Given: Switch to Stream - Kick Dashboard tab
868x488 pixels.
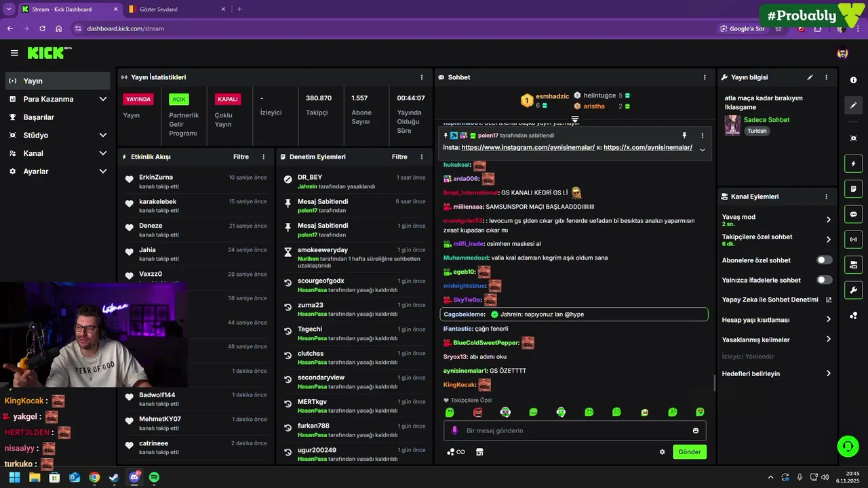Looking at the screenshot, I should 69,9.
